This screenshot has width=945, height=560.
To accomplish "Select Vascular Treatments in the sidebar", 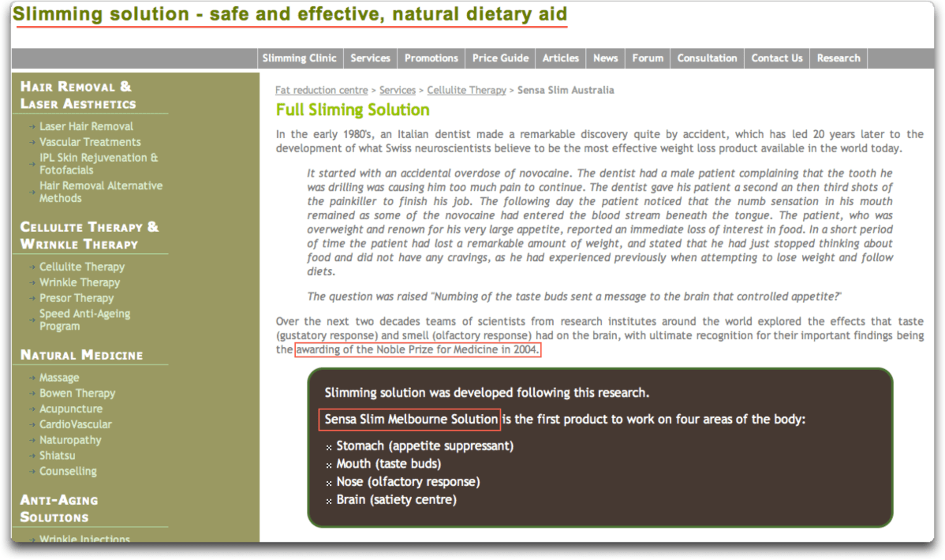I will click(90, 142).
